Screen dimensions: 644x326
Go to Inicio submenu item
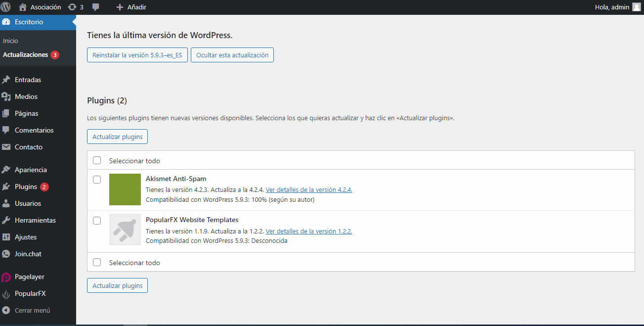pos(10,41)
